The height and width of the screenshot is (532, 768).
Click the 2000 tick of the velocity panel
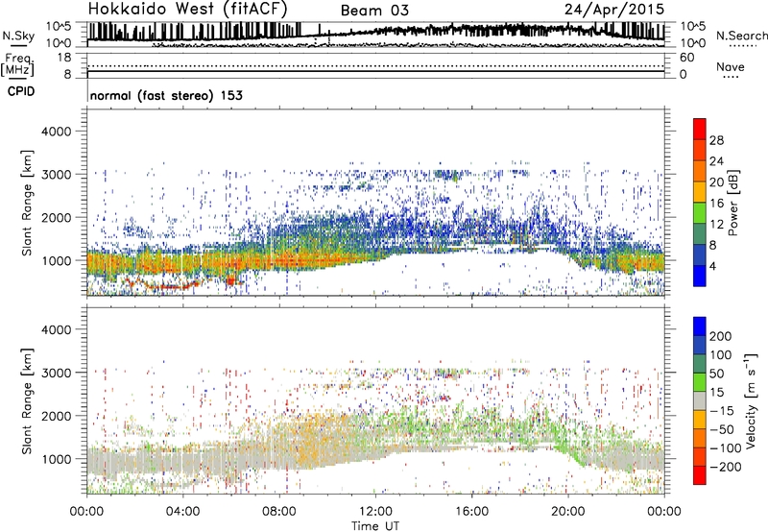(57, 416)
